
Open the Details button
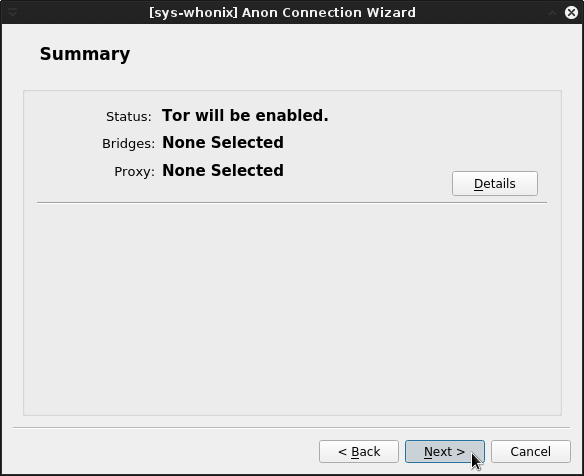pos(495,184)
